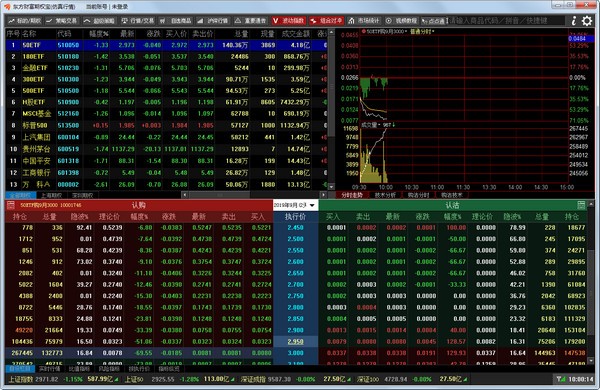Screen dimensions: 600x390
Task: Click the call panel icon beside 50ETF购9月3000
Action: pos(10,205)
